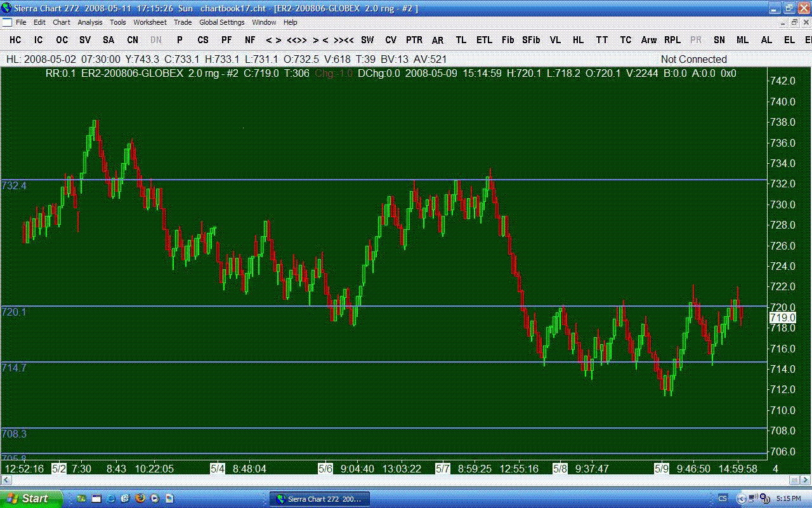Select the Fib retracement tool
812x508 pixels.
coord(507,40)
